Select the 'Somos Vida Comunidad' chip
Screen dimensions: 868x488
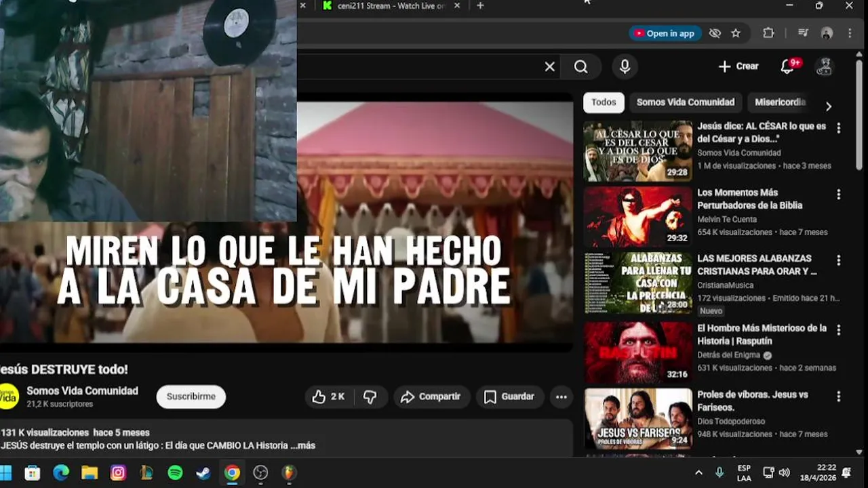[686, 102]
